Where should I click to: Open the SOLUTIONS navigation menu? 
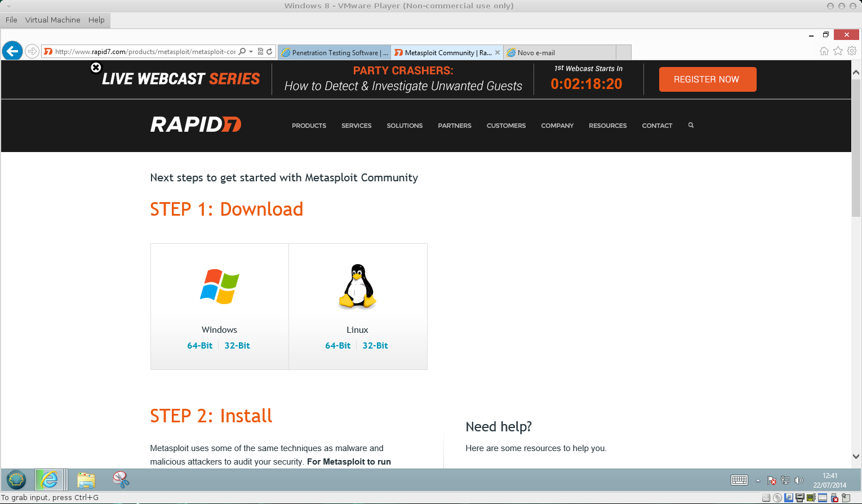point(405,126)
